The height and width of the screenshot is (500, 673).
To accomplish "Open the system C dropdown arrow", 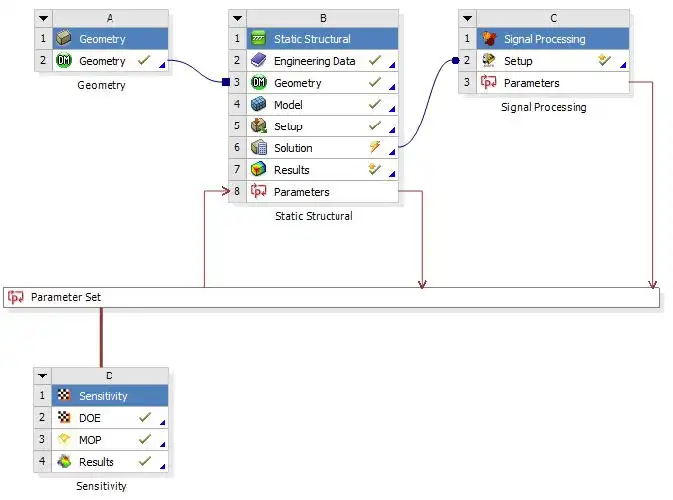I will (467, 18).
